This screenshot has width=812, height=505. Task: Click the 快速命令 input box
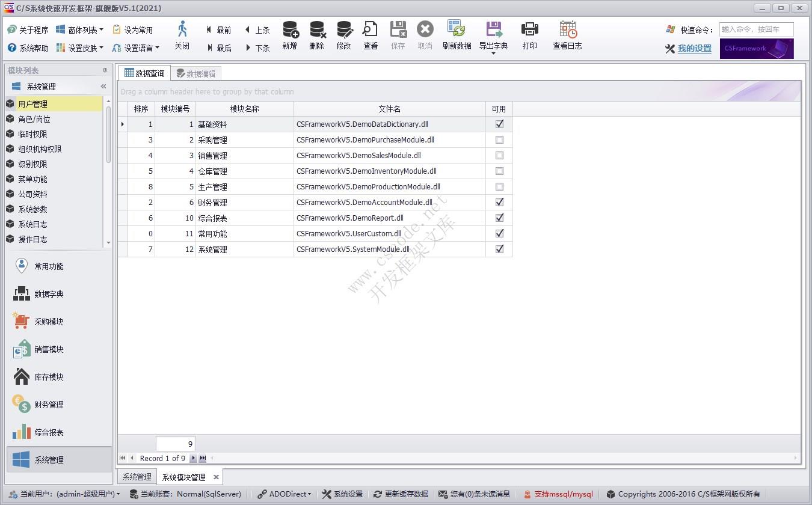coord(756,29)
